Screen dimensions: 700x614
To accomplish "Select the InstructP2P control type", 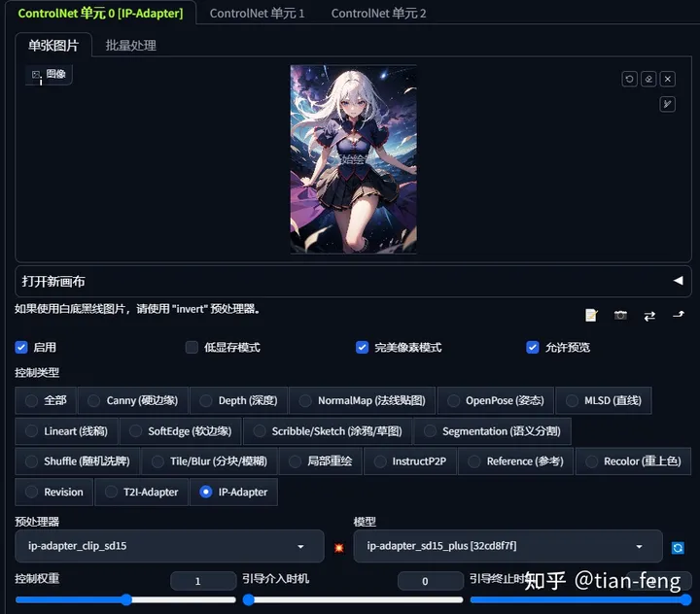I will coord(410,461).
